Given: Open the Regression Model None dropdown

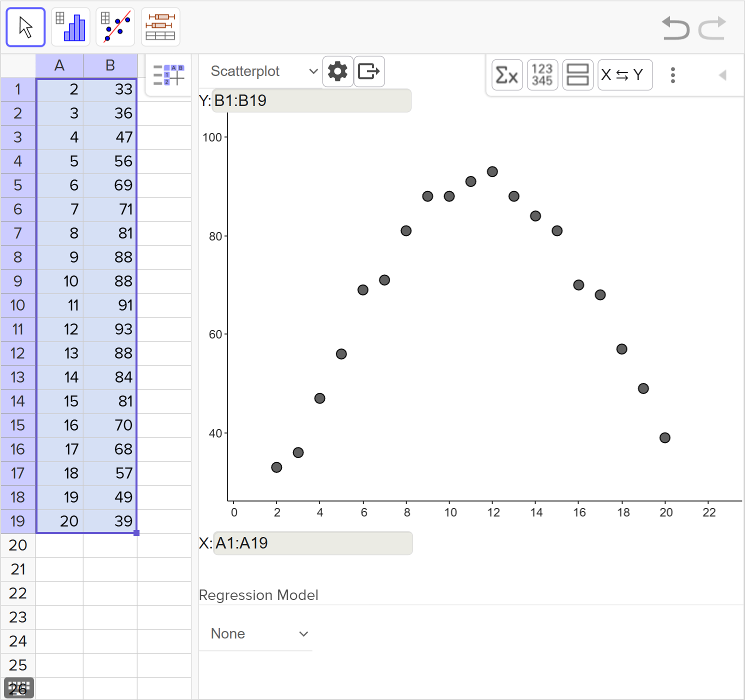Looking at the screenshot, I should click(256, 633).
